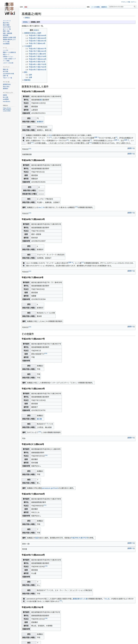Open Wiki郵便局 in sidebar
This screenshot has width=138, height=644.
(6, 44)
